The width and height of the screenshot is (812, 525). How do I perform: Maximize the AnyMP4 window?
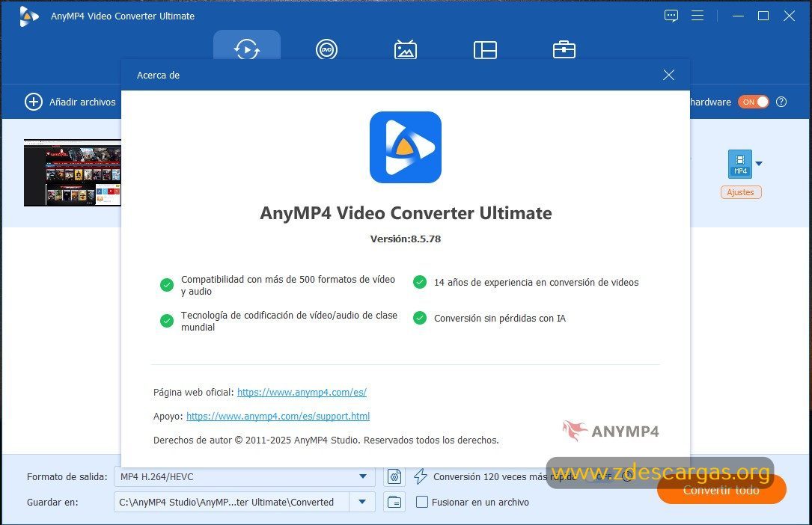(x=763, y=16)
